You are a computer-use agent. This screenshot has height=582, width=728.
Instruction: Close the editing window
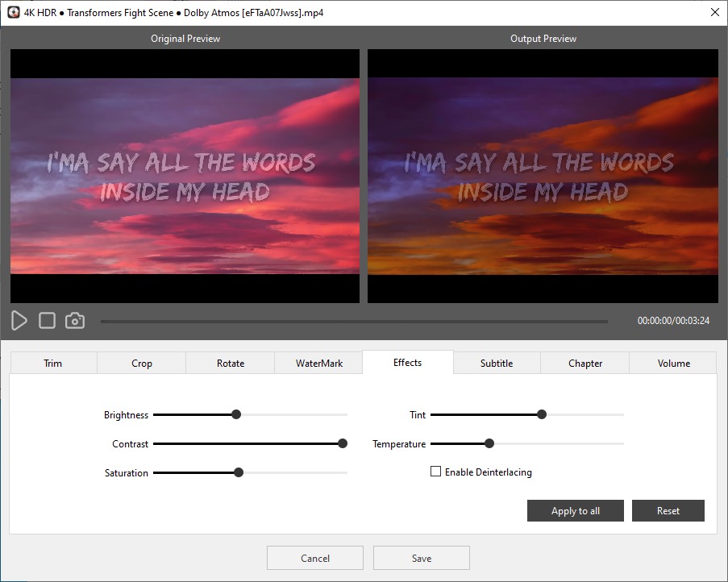[715, 13]
